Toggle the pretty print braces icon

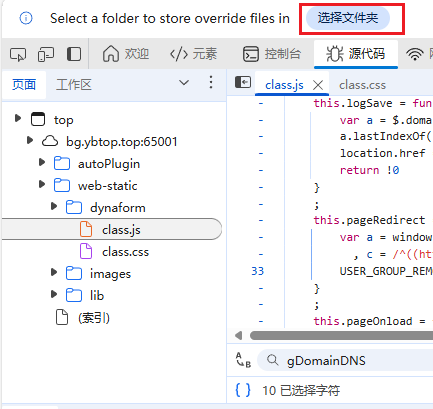243,390
